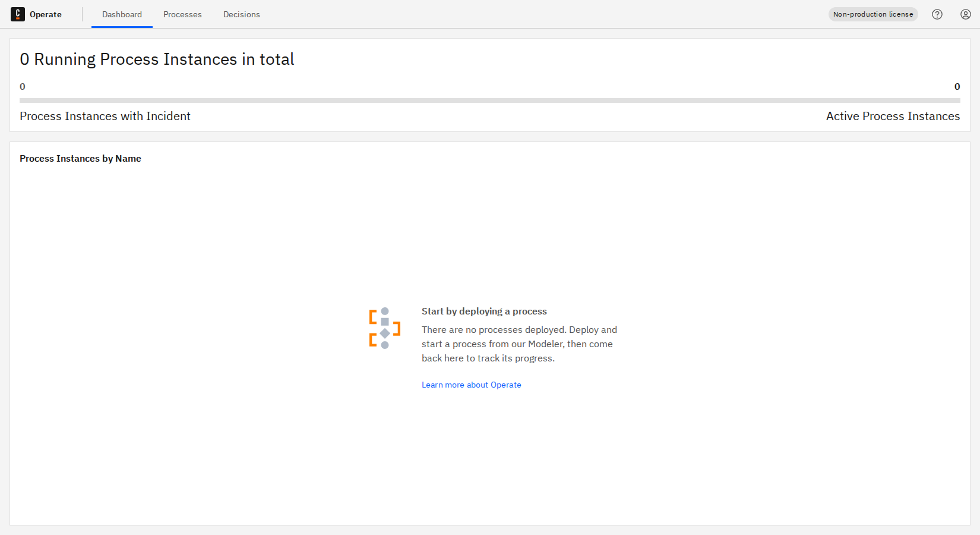Click the Start by deploying a process title
980x535 pixels.
tap(484, 311)
